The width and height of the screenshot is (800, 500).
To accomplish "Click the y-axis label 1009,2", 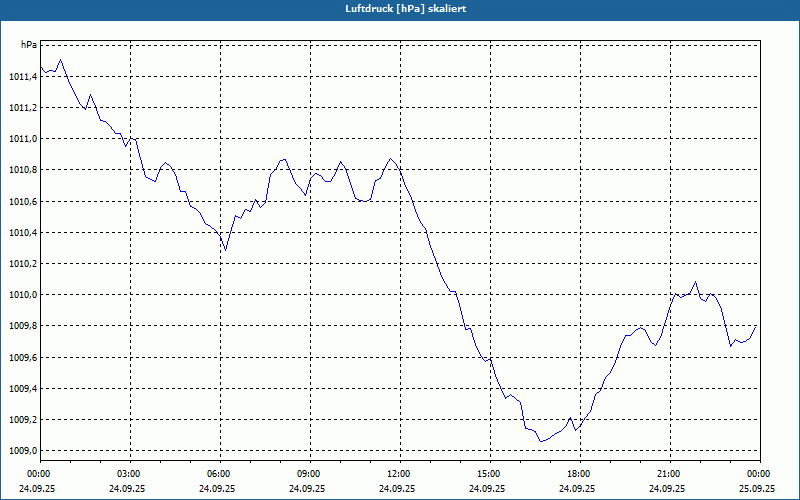I will pos(23,420).
